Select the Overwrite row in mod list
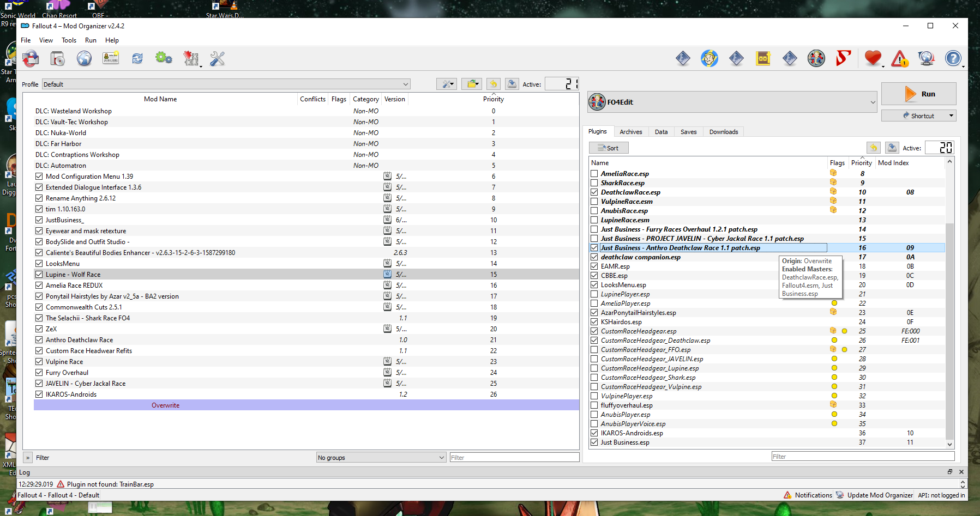980x516 pixels. [x=306, y=405]
